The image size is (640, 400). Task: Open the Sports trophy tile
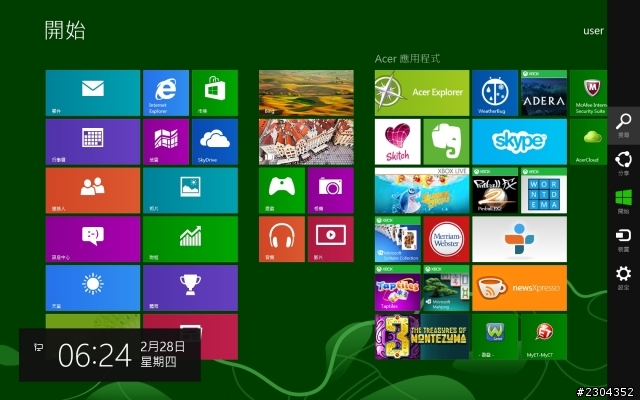[x=190, y=288]
